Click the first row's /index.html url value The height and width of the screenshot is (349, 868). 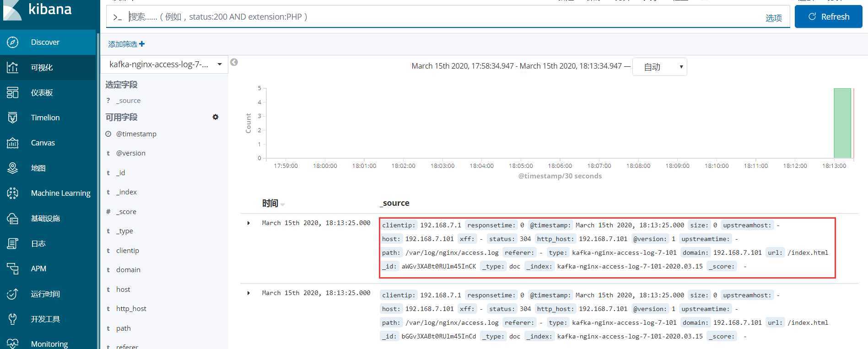808,252
